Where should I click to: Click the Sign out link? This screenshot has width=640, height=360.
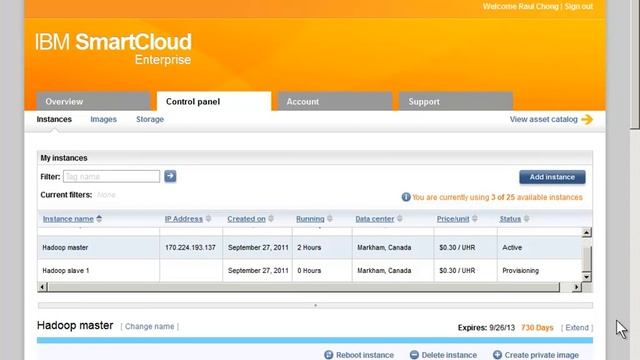578,7
